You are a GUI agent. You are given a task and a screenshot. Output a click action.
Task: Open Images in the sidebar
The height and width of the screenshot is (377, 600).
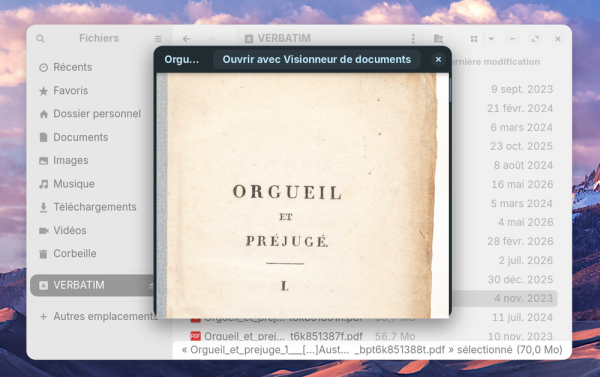91,160
